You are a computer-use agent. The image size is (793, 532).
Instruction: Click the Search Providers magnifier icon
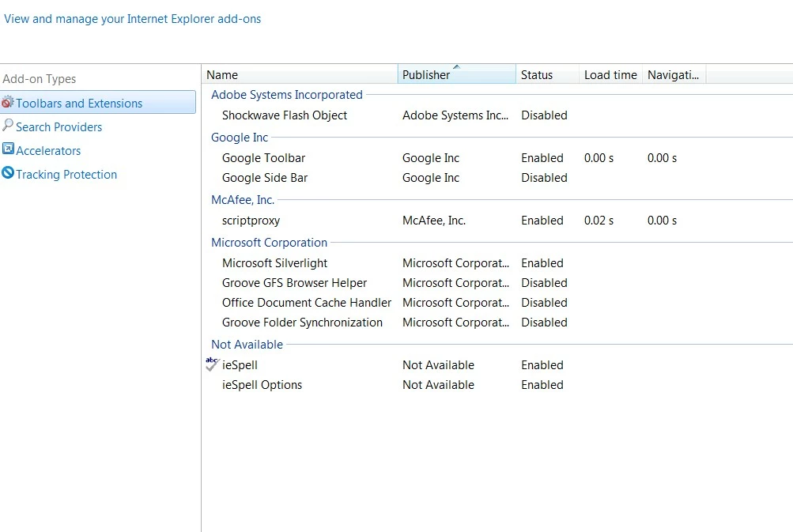(x=8, y=126)
